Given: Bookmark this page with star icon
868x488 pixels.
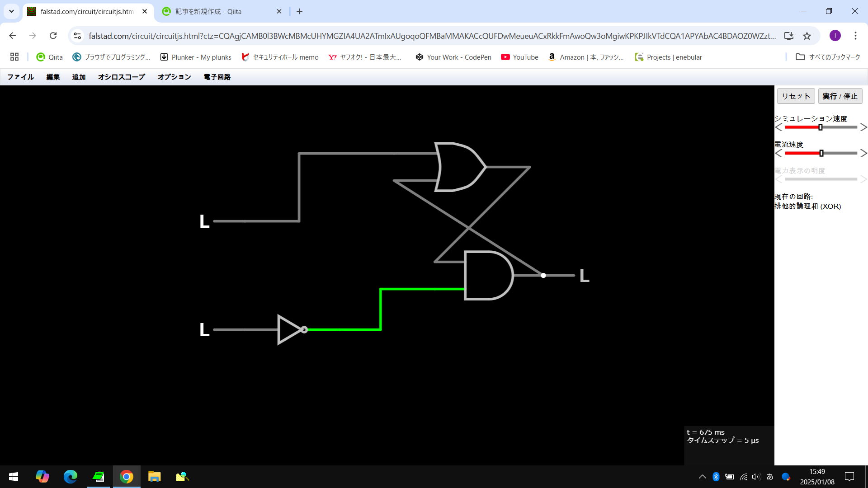Looking at the screenshot, I should click(807, 36).
